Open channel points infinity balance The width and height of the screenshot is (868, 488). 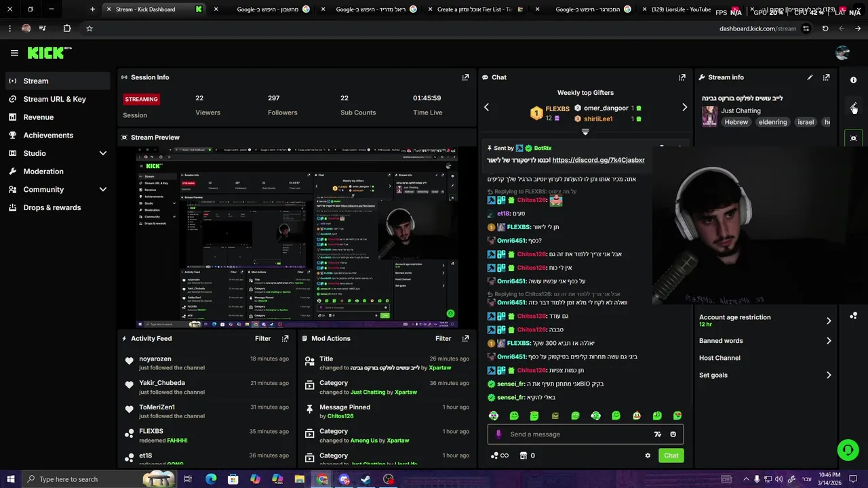(500, 455)
